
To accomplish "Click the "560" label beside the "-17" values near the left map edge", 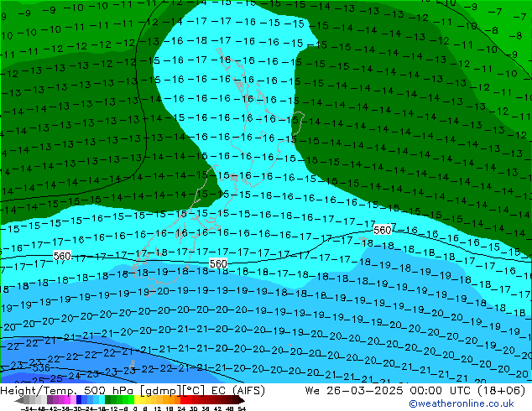I will pos(62,256).
